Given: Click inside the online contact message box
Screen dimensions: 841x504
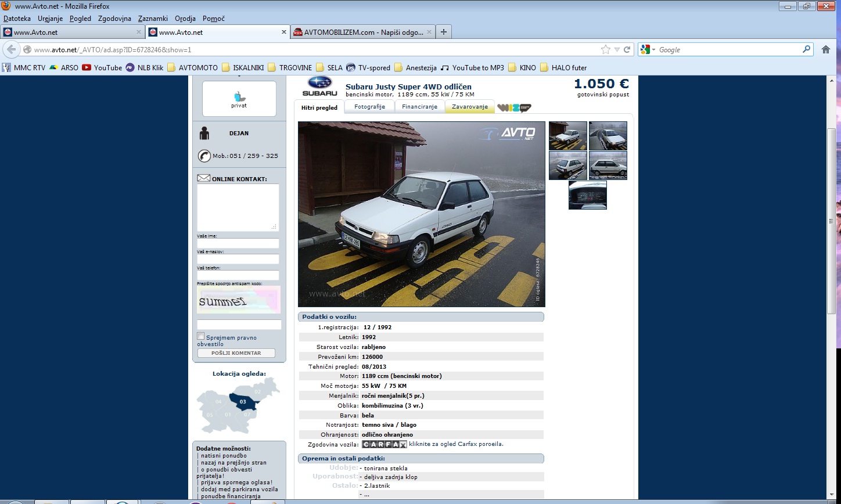Looking at the screenshot, I should click(x=238, y=207).
